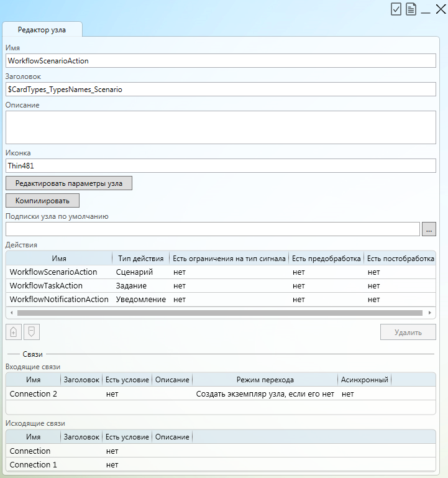Viewport: 448px width, 478px height.
Task: Click the remove action icon with minus sign
Action: point(31,332)
